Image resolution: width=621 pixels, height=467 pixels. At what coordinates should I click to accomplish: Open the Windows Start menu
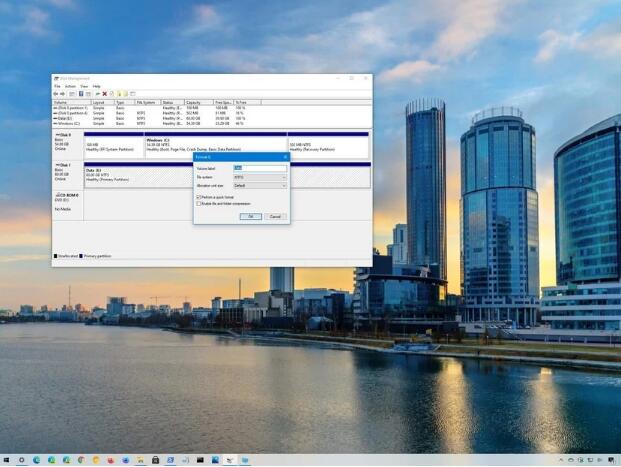pos(6,460)
